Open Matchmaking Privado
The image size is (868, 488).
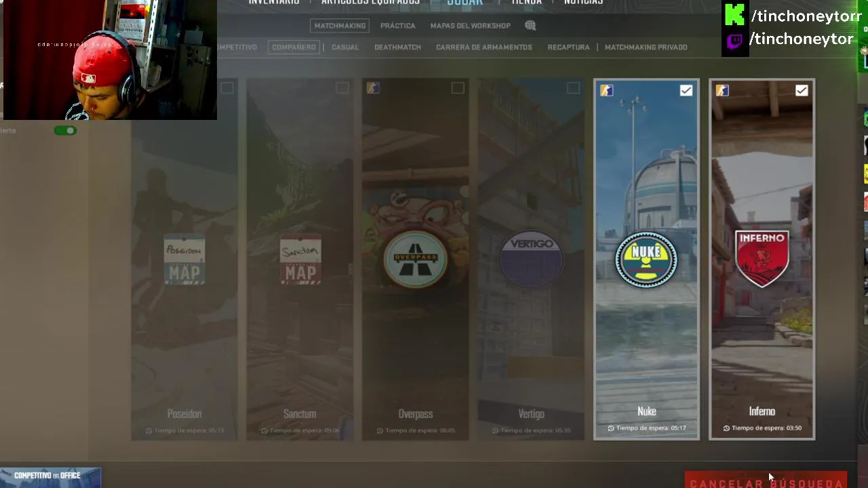click(x=646, y=47)
